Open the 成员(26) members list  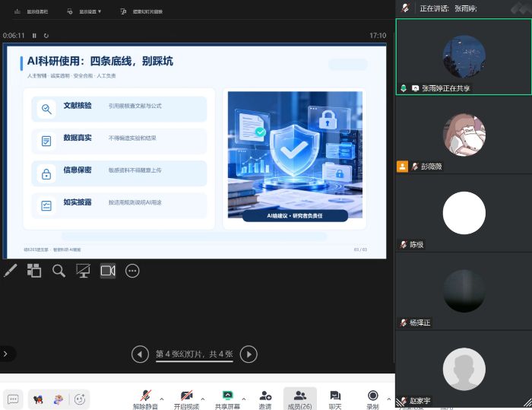[300, 400]
